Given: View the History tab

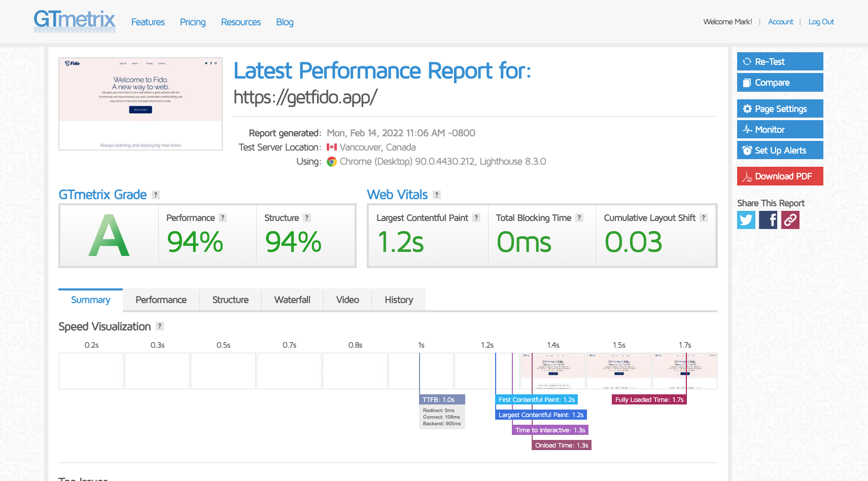Looking at the screenshot, I should pyautogui.click(x=399, y=300).
